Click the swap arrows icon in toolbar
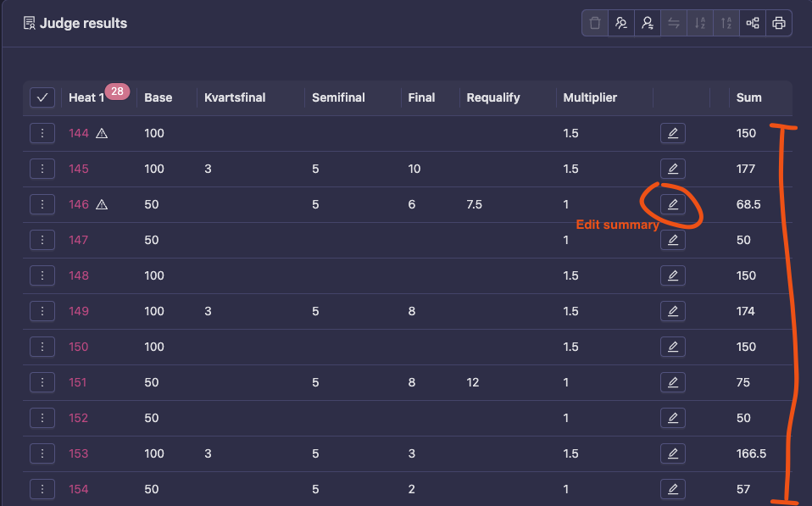Image resolution: width=812 pixels, height=506 pixels. tap(674, 24)
